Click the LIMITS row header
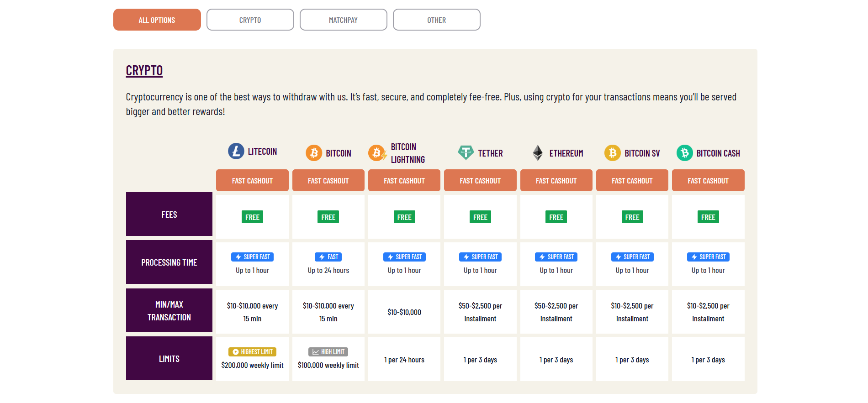Image resolution: width=868 pixels, height=403 pixels. click(169, 358)
